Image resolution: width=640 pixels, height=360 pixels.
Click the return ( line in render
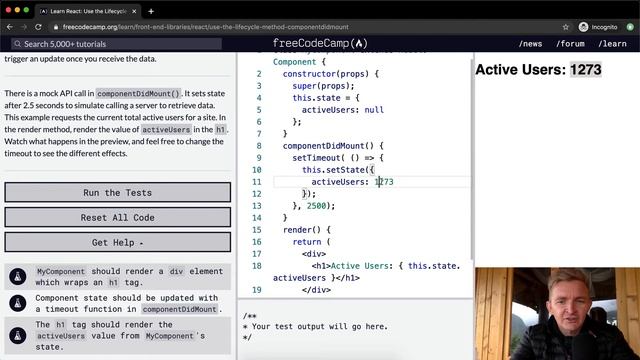311,242
